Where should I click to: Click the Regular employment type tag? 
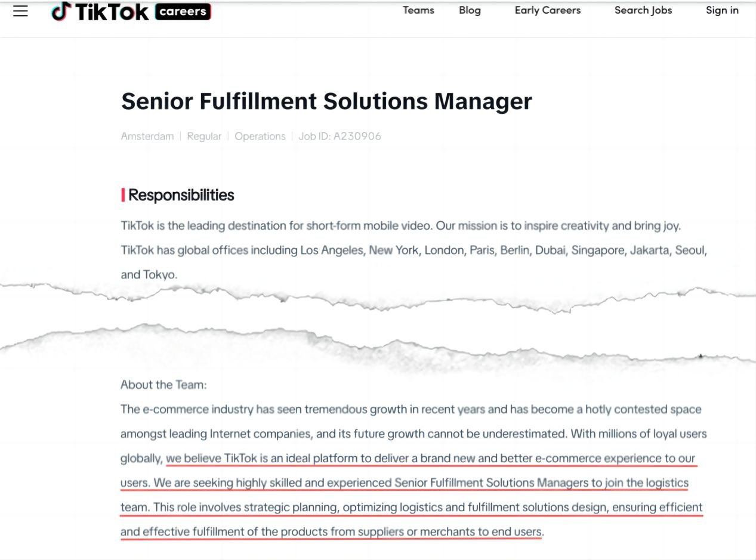pyautogui.click(x=204, y=136)
